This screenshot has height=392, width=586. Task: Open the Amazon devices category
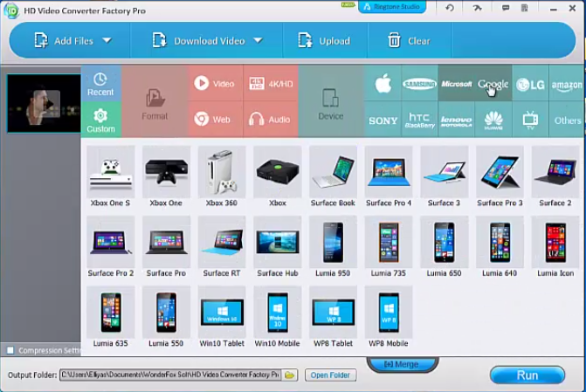pyautogui.click(x=567, y=83)
